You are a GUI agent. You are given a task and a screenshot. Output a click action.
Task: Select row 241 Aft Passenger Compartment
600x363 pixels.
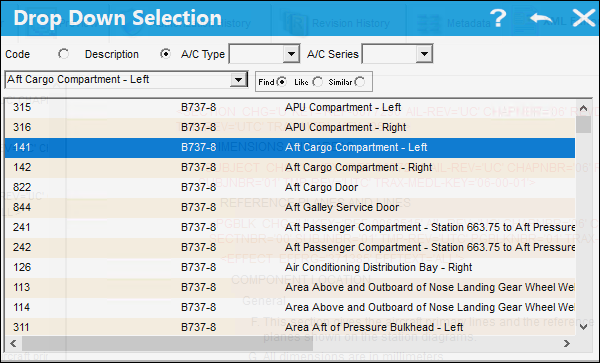(x=290, y=228)
